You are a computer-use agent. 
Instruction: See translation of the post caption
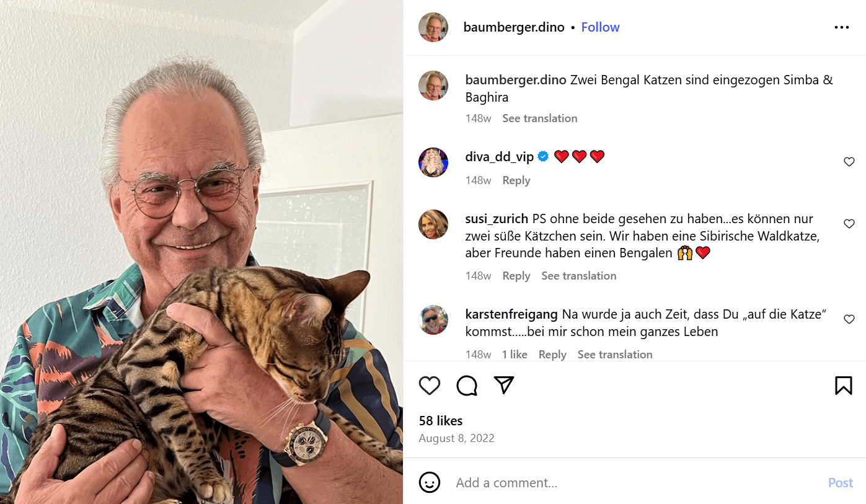pos(539,118)
